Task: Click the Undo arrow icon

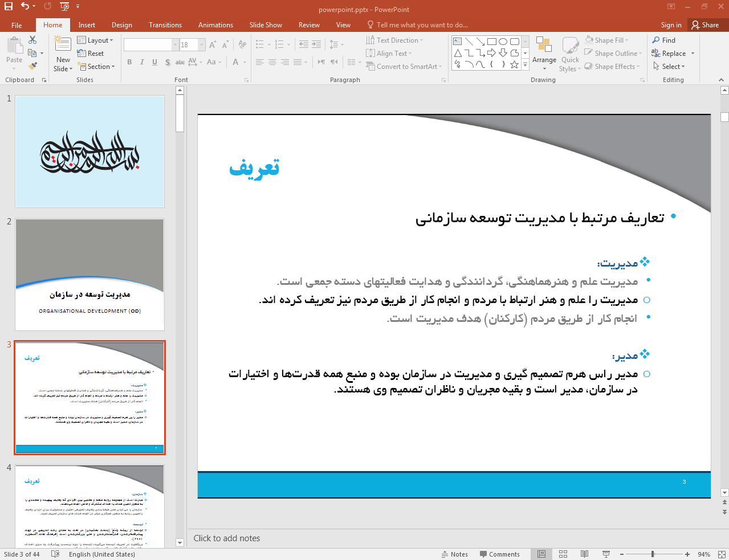Action: (x=25, y=6)
